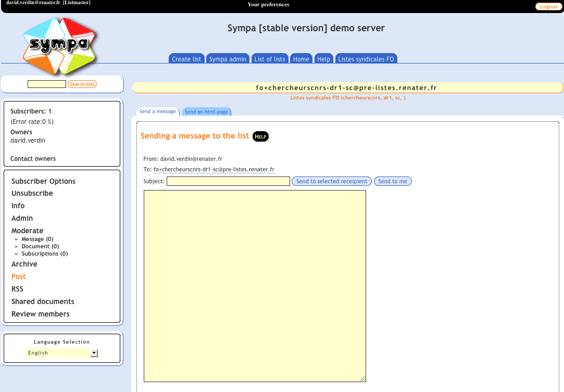Image resolution: width=564 pixels, height=392 pixels.
Task: Open the RSS link
Action: [17, 289]
